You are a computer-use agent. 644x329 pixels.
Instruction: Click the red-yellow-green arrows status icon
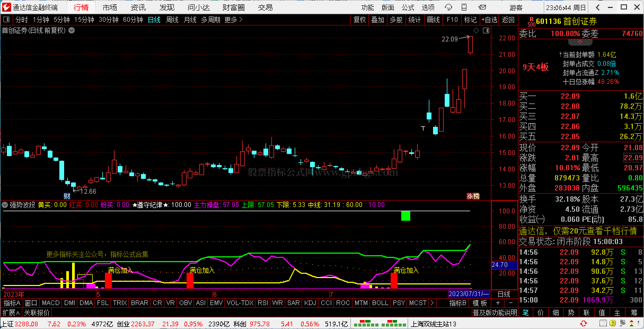[632, 323]
